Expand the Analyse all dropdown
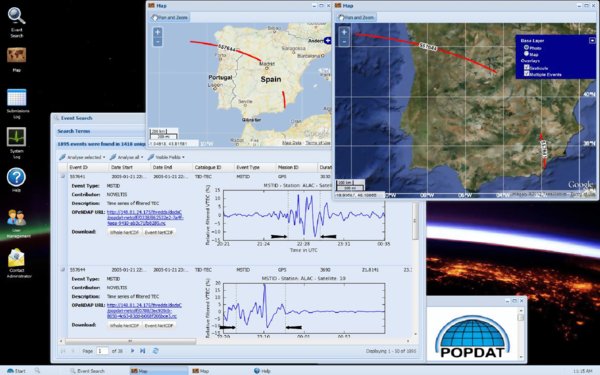The height and width of the screenshot is (375, 600). pos(126,157)
